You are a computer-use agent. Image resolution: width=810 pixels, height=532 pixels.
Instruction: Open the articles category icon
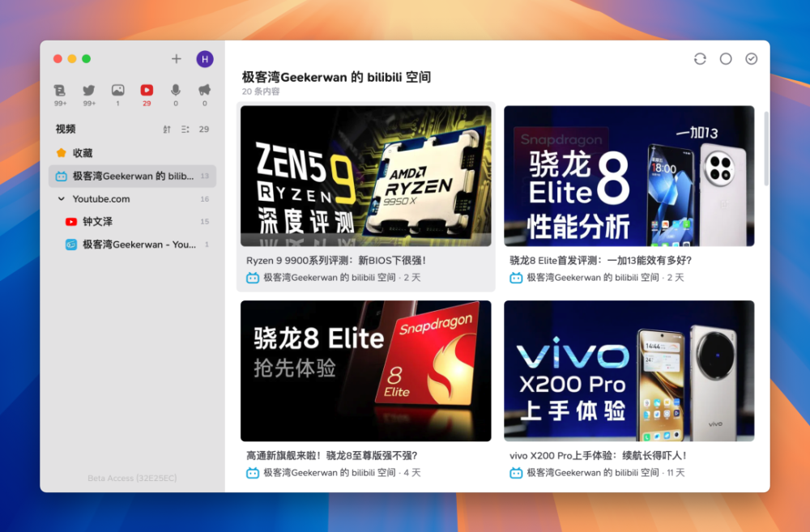click(x=60, y=91)
